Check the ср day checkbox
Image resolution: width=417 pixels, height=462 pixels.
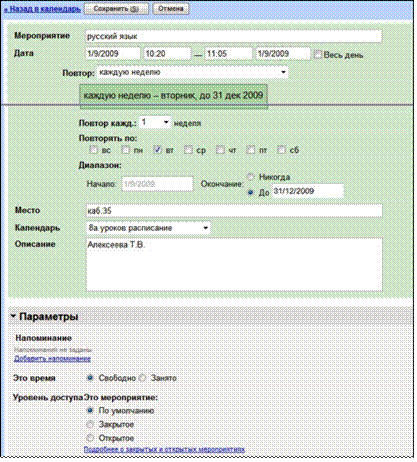pos(188,150)
